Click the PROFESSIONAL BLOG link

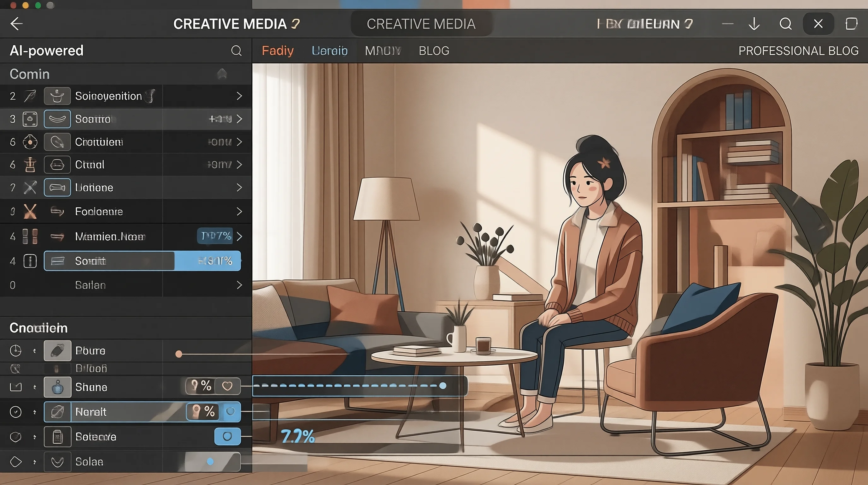(798, 51)
